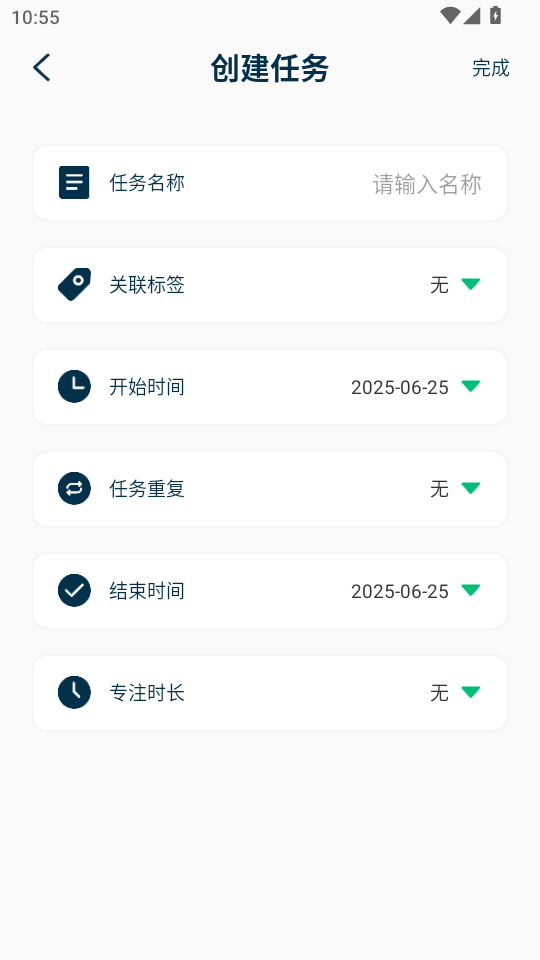Viewport: 540px width, 960px height.
Task: Tap the battery icon in status bar
Action: [495, 16]
